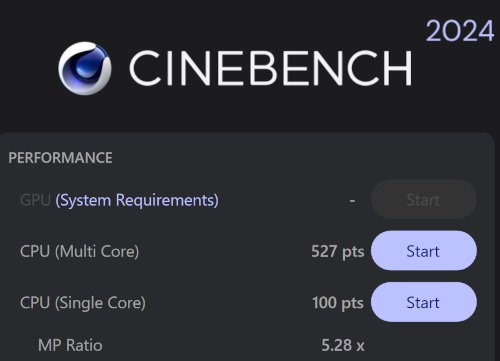
Task: Click the Cinebench sphere logo icon
Action: pyautogui.click(x=85, y=68)
